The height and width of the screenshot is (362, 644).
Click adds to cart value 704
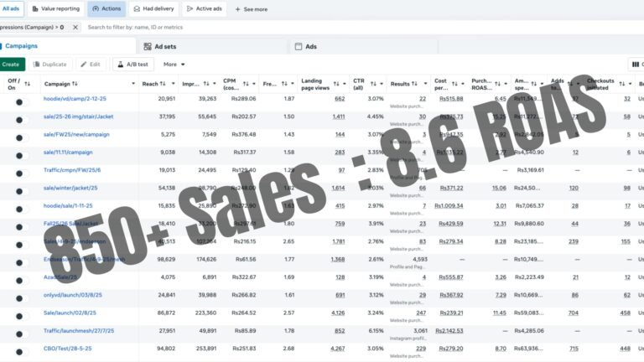click(x=574, y=313)
